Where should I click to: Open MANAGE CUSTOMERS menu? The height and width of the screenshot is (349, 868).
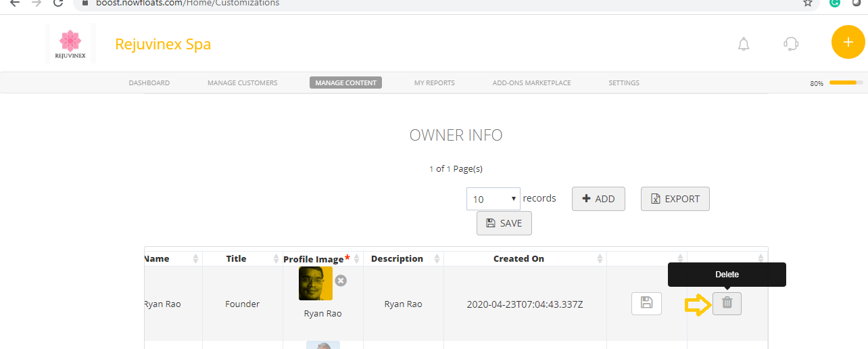(x=243, y=83)
